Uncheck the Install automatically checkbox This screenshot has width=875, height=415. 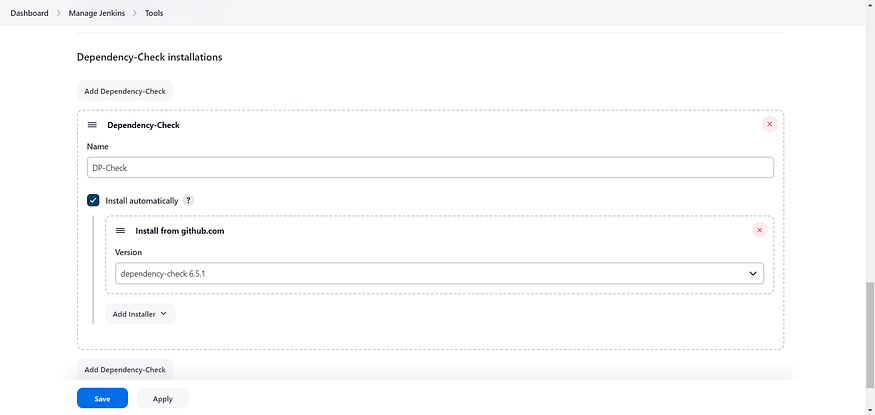coord(93,200)
